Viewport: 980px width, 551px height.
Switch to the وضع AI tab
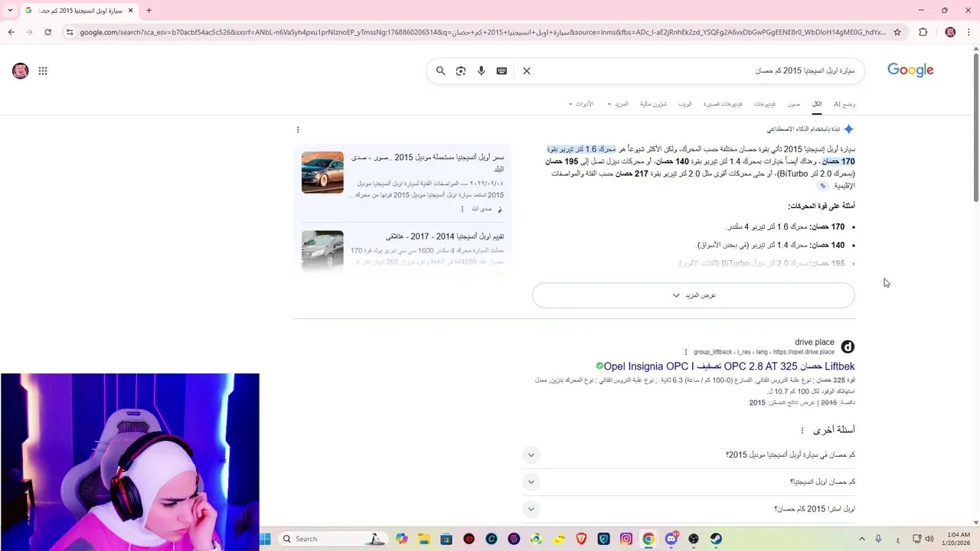(x=844, y=104)
